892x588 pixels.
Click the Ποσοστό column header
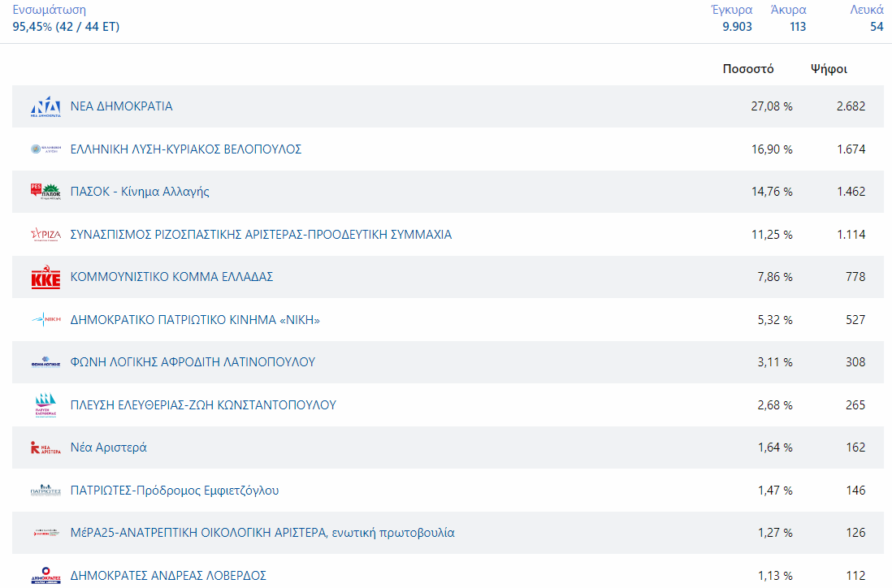point(747,69)
